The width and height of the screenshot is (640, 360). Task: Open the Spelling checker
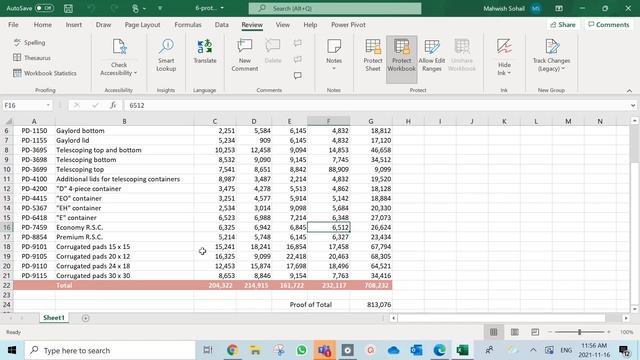pyautogui.click(x=29, y=42)
